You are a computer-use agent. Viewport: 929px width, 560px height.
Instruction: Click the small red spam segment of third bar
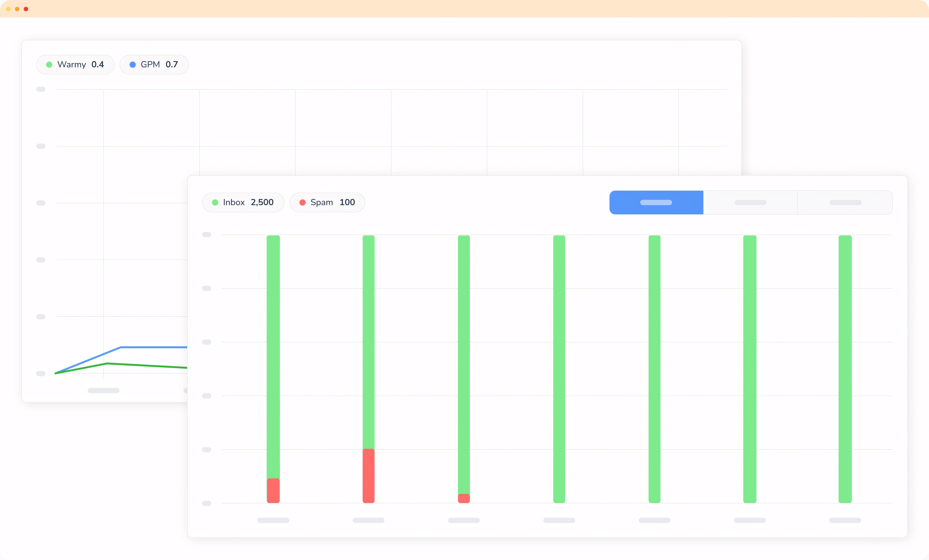pyautogui.click(x=464, y=499)
